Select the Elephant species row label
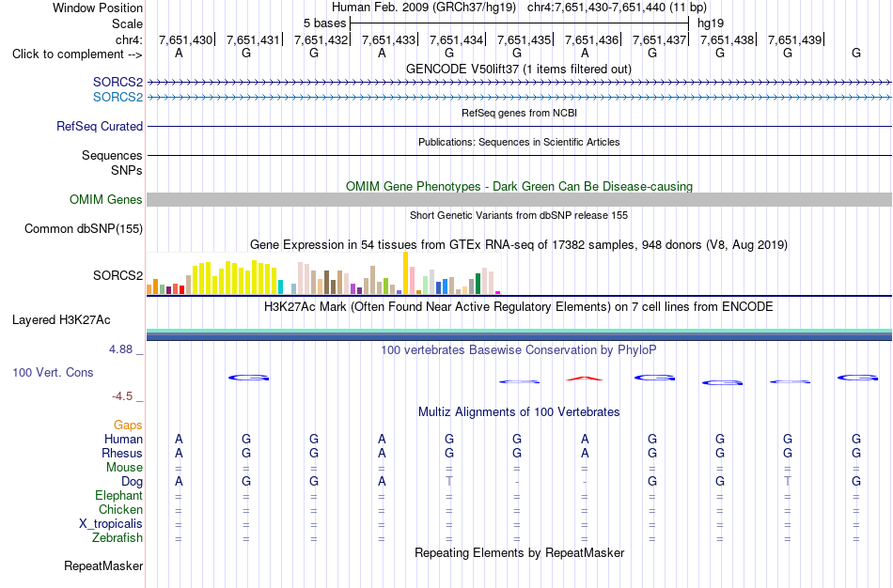The width and height of the screenshot is (893, 588). pyautogui.click(x=118, y=496)
